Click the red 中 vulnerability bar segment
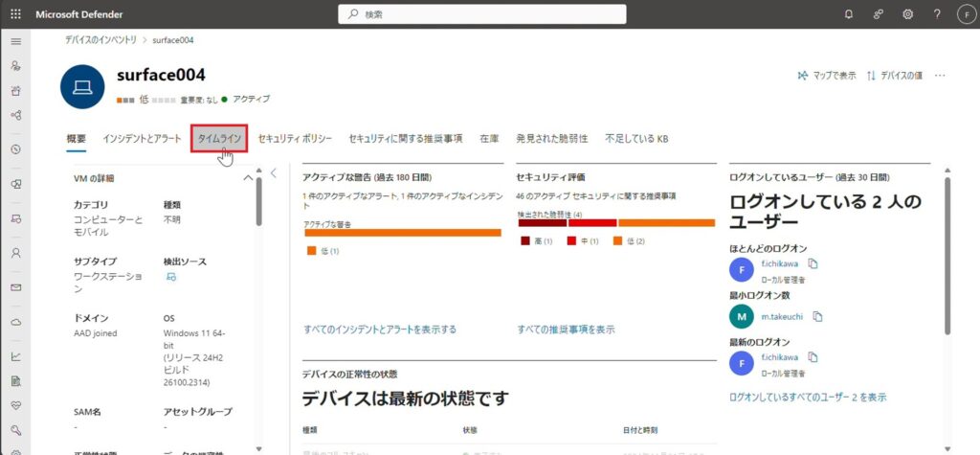The width and height of the screenshot is (980, 455). [x=591, y=223]
